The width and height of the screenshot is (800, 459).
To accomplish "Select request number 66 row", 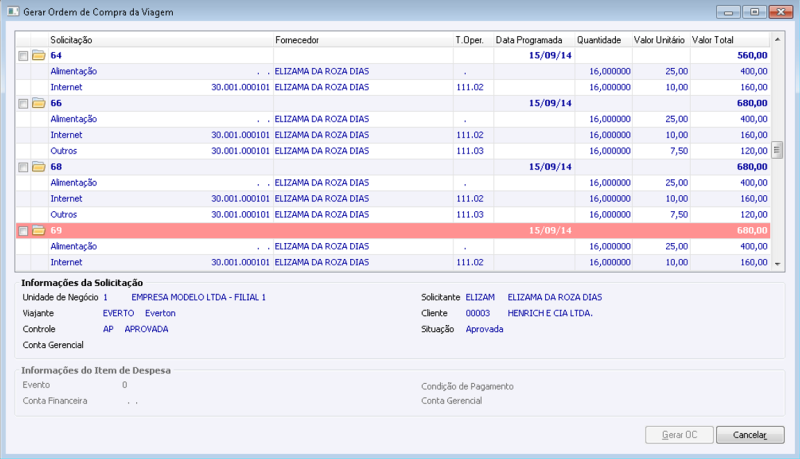I will 393,103.
